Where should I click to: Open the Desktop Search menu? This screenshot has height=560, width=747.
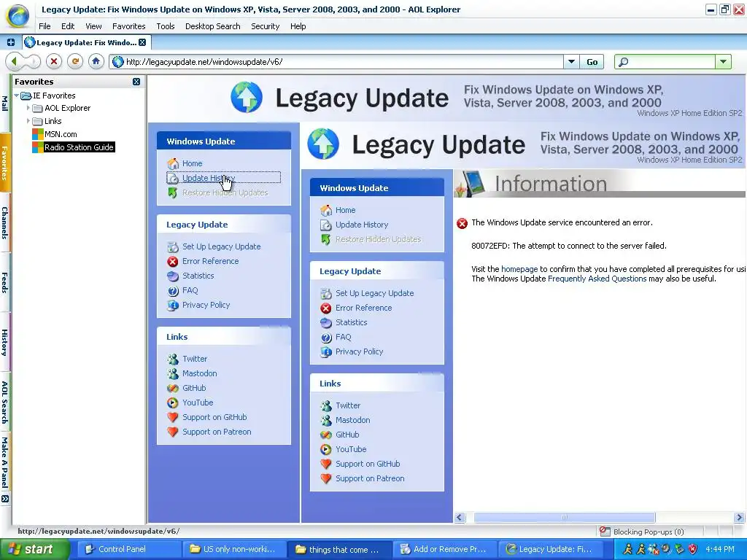click(212, 26)
